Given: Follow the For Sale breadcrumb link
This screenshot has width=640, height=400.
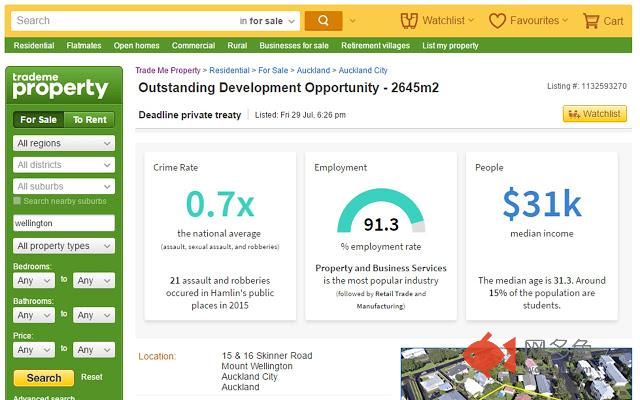Looking at the screenshot, I should tap(273, 70).
